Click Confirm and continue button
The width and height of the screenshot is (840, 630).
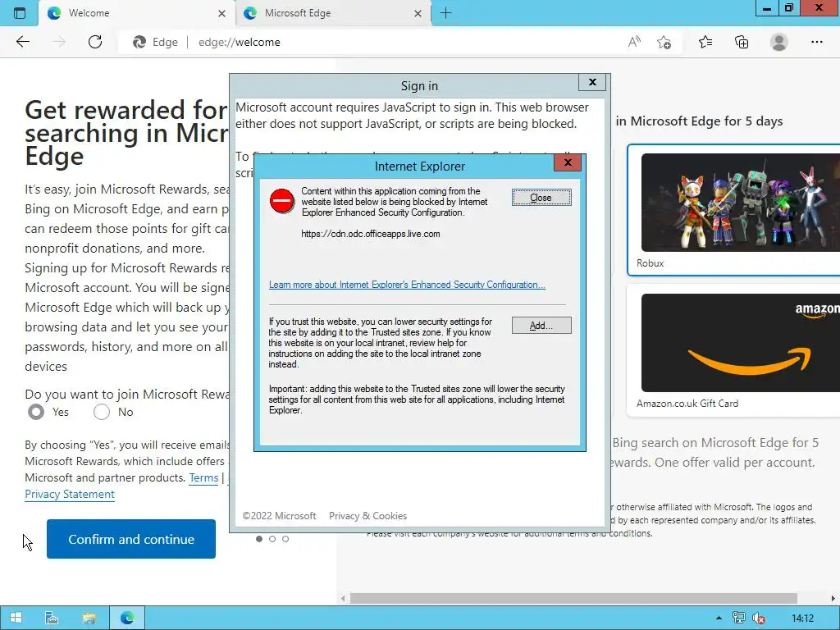(x=131, y=539)
